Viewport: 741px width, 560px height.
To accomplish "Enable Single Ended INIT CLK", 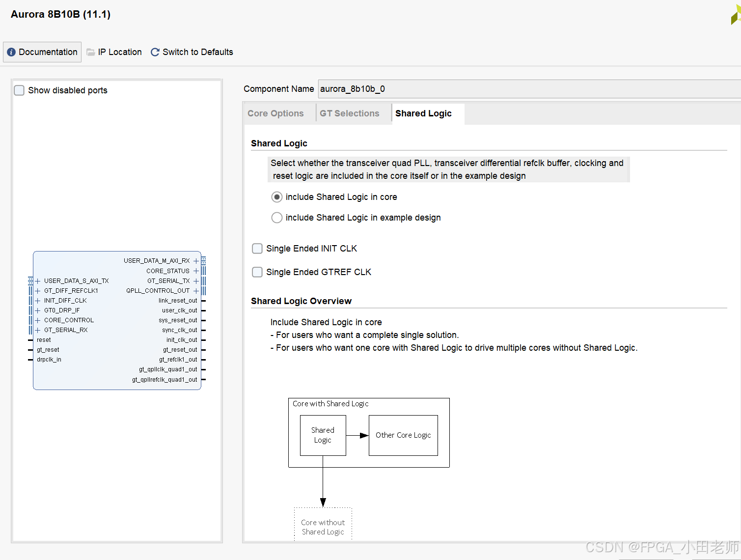I will coord(257,249).
